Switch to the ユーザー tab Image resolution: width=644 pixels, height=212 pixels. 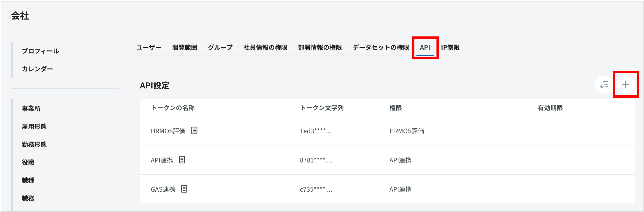point(149,47)
